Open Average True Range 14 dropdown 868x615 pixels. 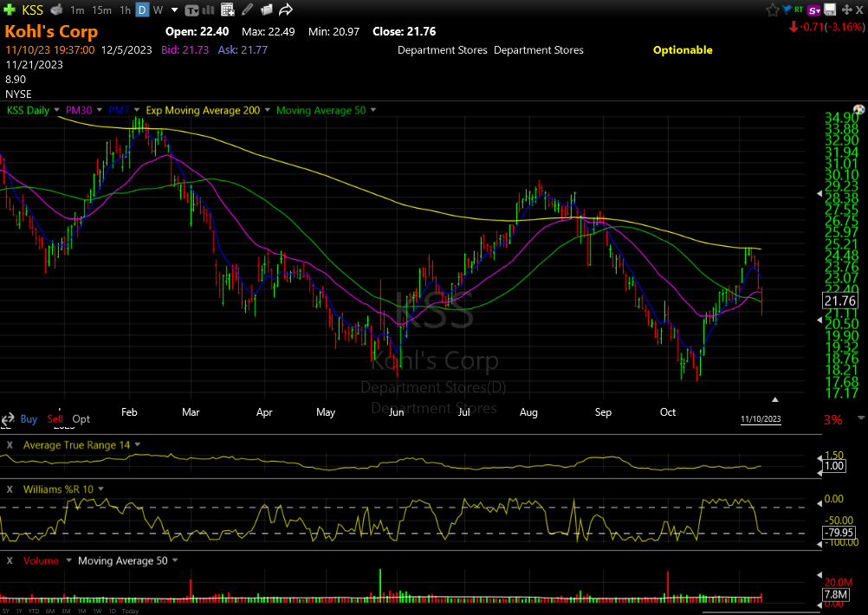(x=137, y=444)
